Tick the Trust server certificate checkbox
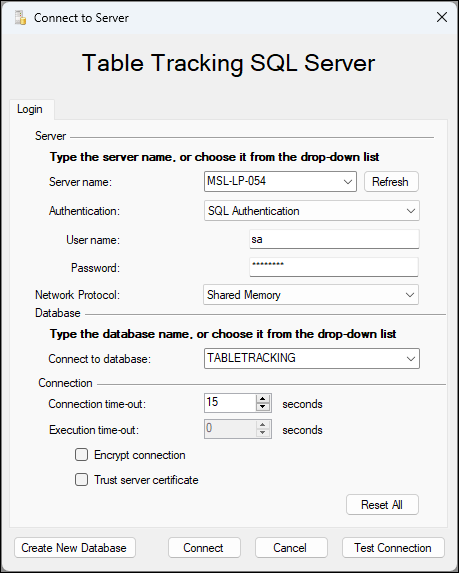 tap(81, 480)
